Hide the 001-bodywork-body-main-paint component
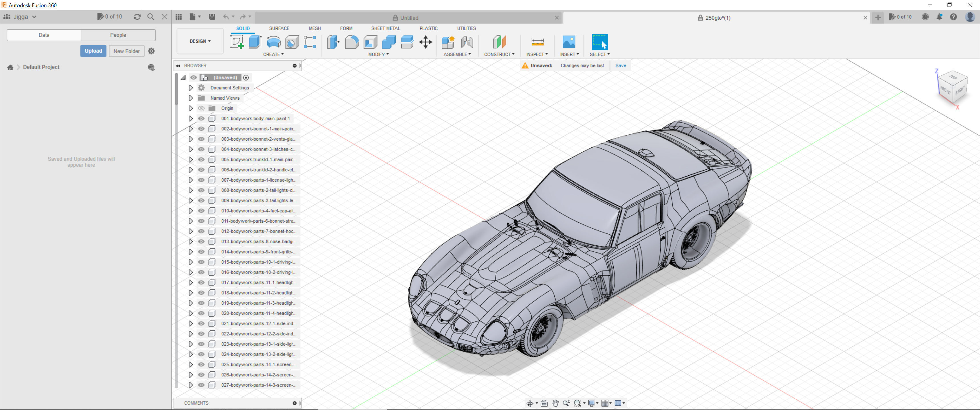This screenshot has width=980, height=410. click(201, 119)
